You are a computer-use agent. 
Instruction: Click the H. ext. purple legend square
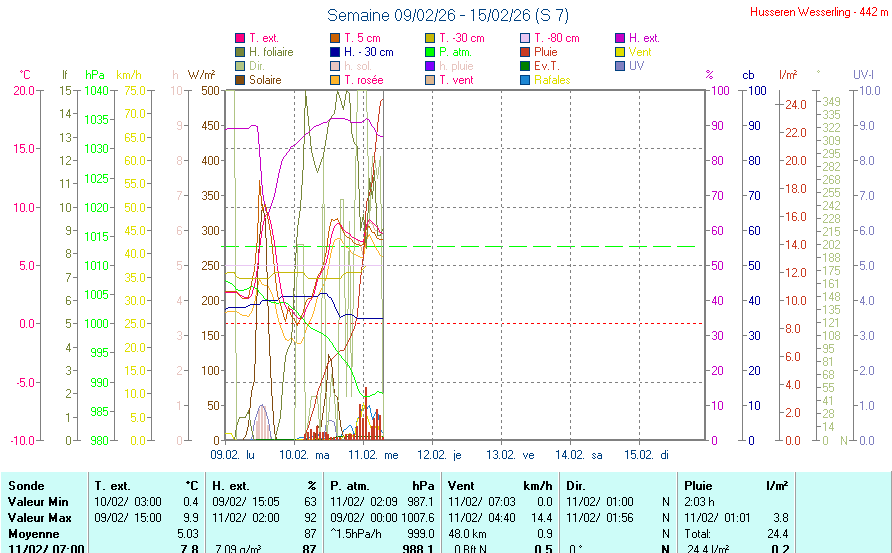[x=620, y=38]
